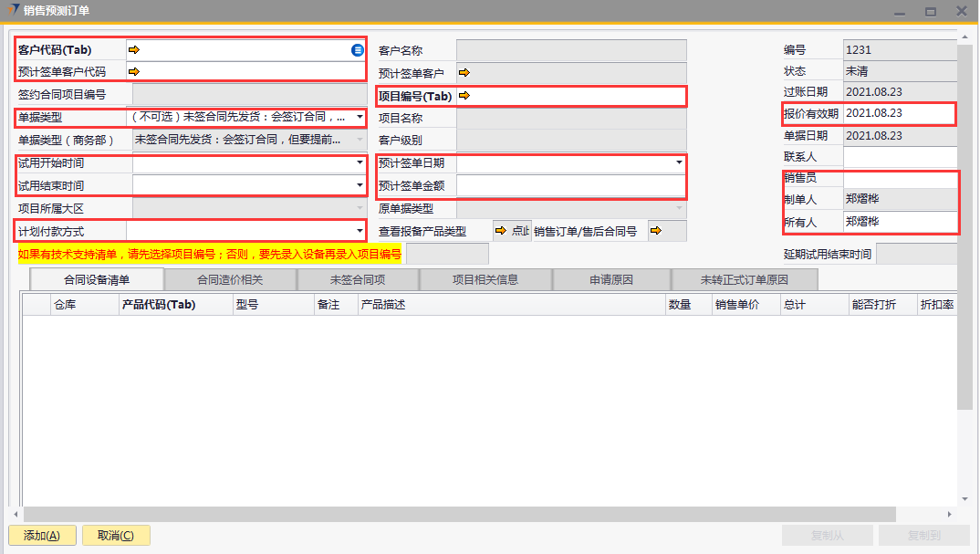Click into the 预计签单金额 input field
Screen dimensions: 980x554
[571, 186]
